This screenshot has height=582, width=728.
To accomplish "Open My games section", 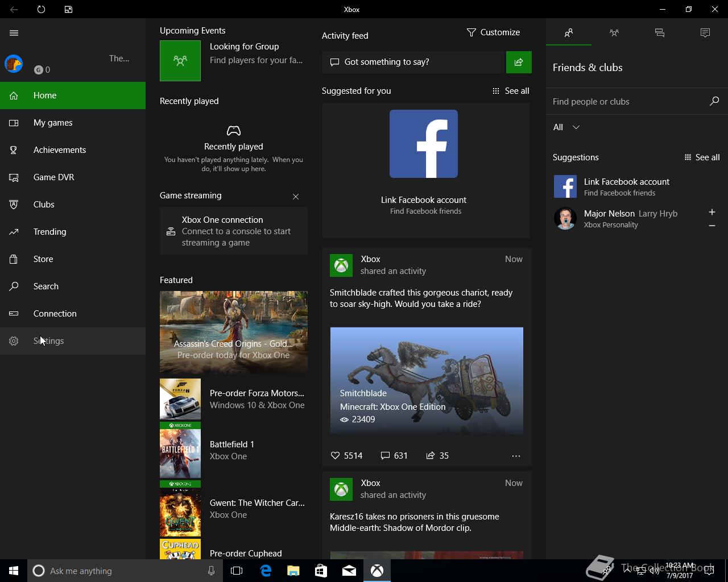I will click(73, 123).
